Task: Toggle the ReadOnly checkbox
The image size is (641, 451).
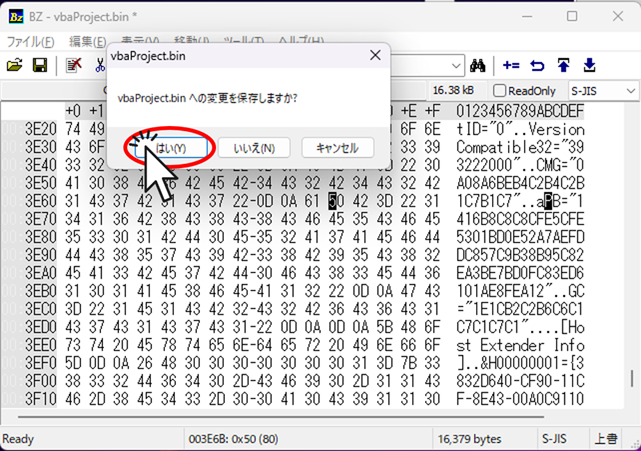Action: click(x=500, y=90)
